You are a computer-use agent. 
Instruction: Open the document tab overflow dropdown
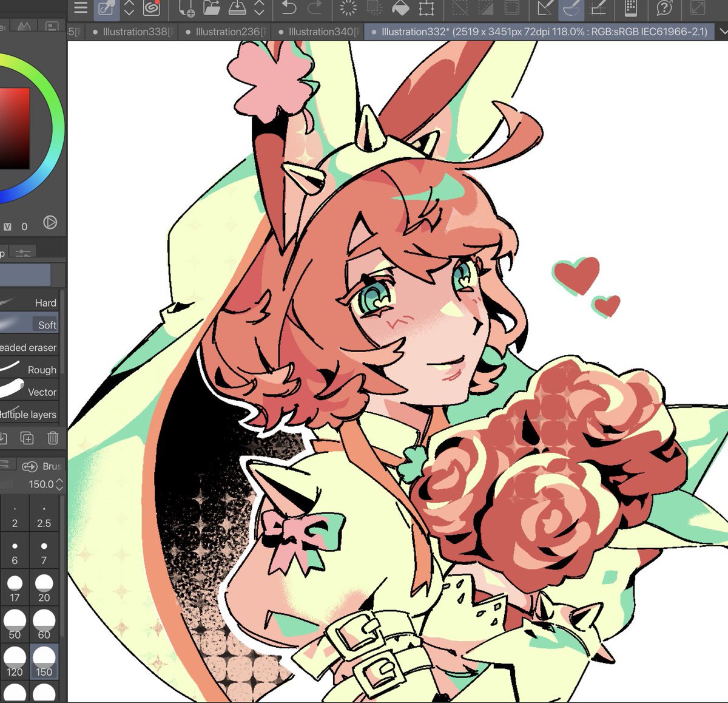pos(722,32)
